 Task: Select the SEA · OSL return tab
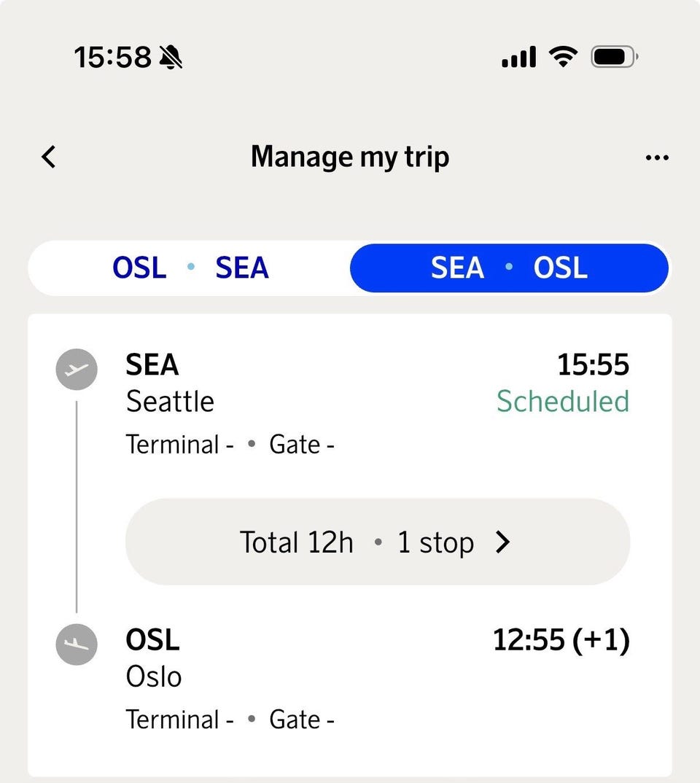click(509, 268)
